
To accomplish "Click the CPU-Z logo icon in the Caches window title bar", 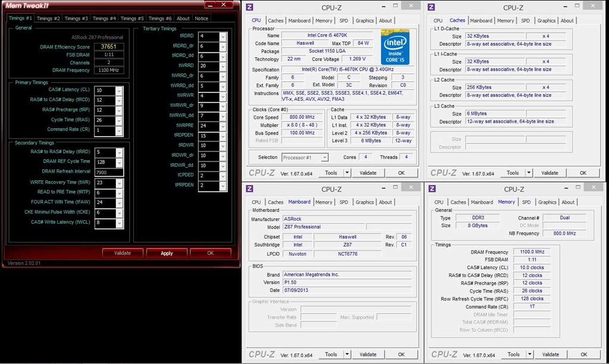I will point(431,7).
